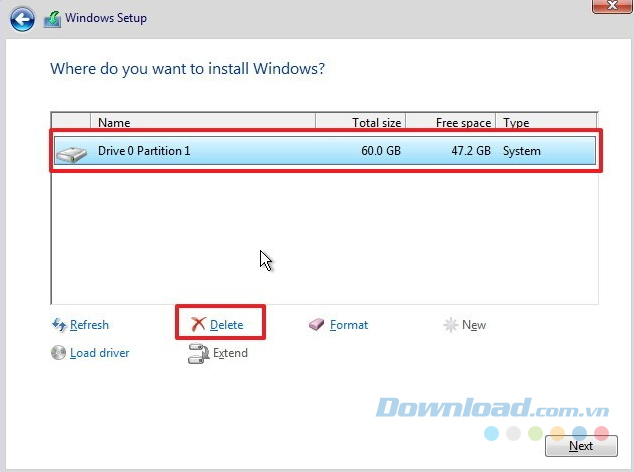Go back using the blue arrow button

coord(22,19)
